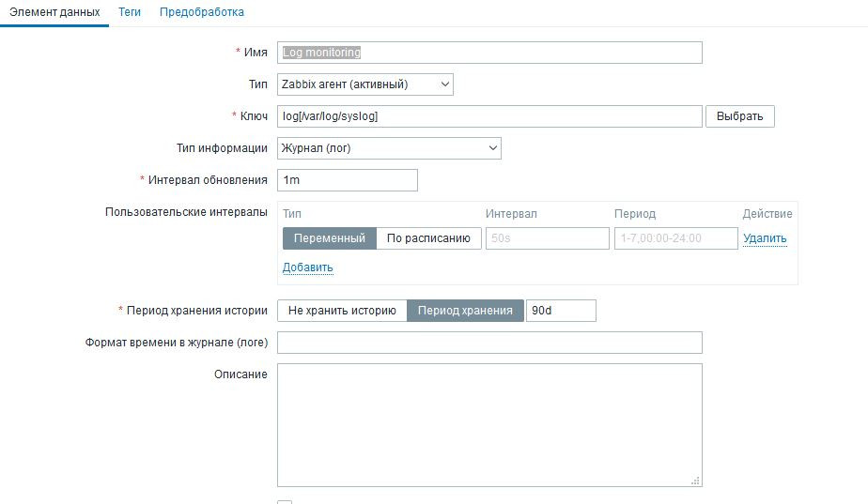Select Не хранить историю option
Screen dimensions: 868x504
[342, 311]
